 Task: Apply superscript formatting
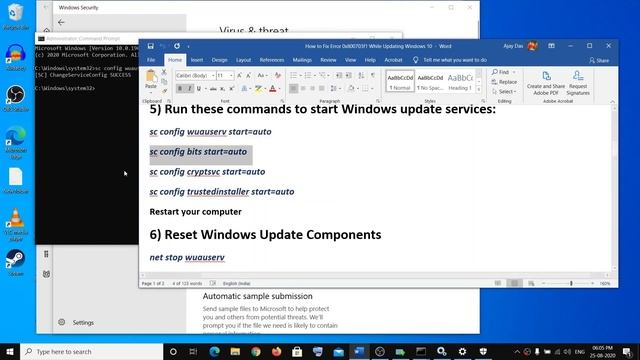point(231,89)
